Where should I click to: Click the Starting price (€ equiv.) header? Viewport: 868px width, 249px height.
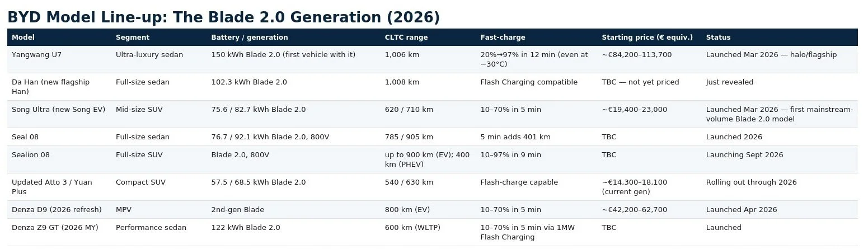647,37
